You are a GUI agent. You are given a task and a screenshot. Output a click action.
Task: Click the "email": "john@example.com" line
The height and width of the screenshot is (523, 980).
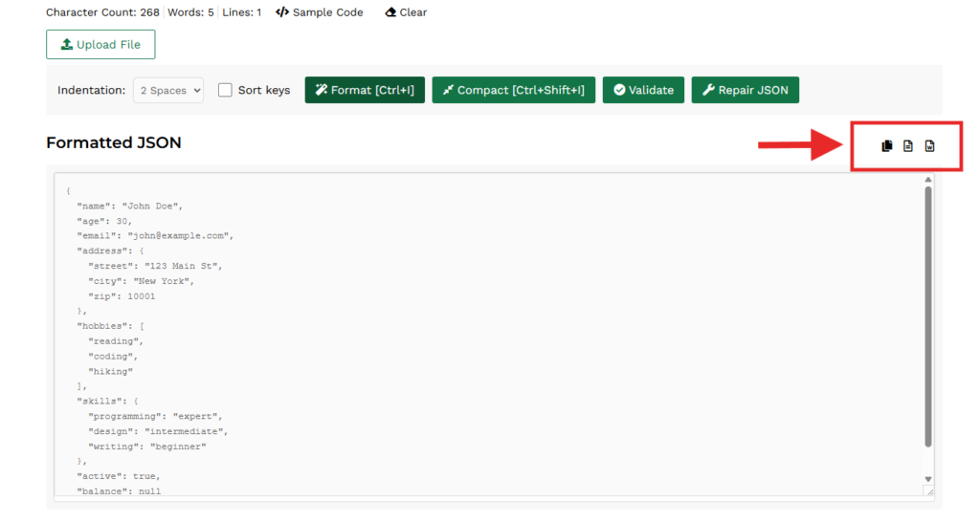point(155,236)
